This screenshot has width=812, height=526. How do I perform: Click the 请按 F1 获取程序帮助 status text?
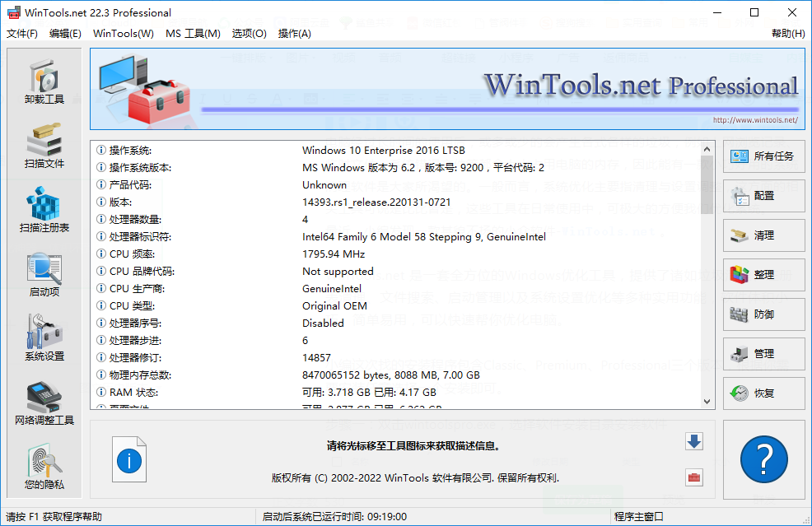point(54,517)
